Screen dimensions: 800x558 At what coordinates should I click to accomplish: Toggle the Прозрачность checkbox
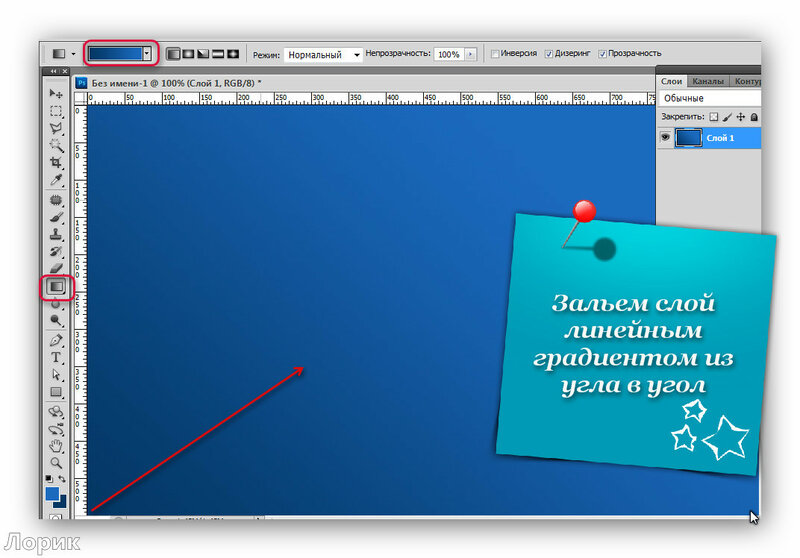coord(602,54)
